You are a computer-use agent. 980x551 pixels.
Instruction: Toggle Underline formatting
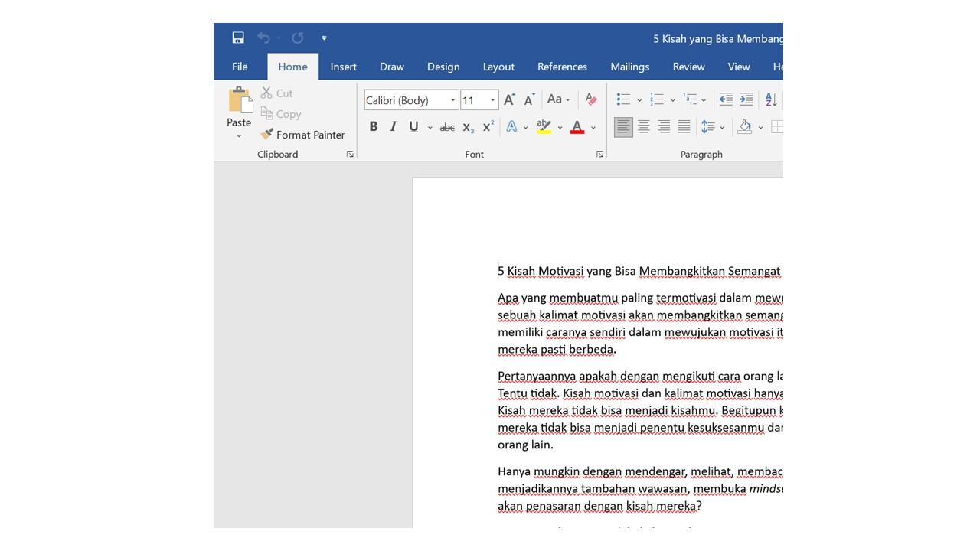coord(413,127)
